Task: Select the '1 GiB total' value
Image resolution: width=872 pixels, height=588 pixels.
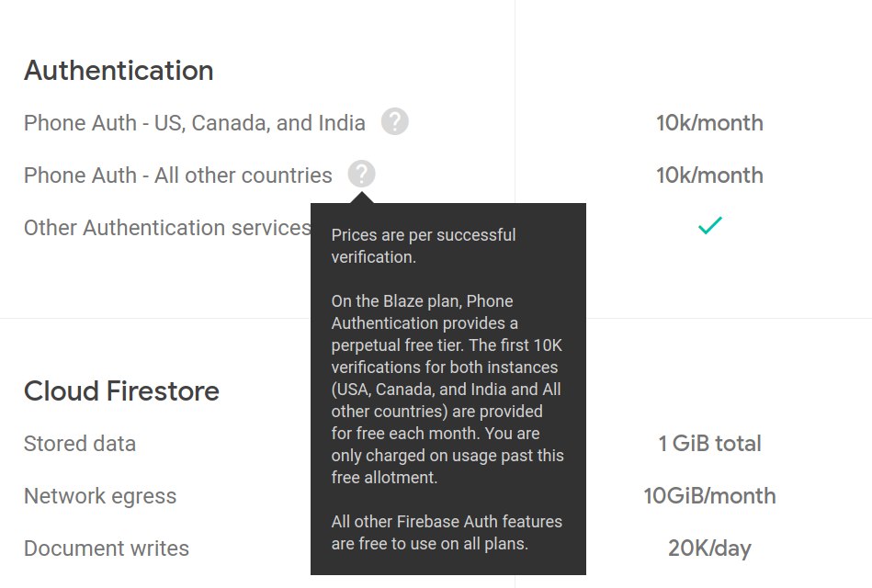Action: (x=709, y=444)
